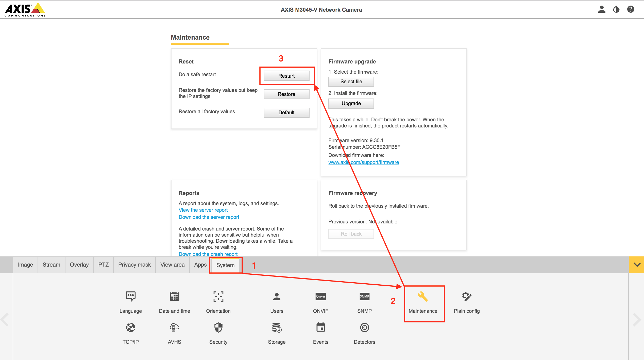
Task: Click the Firmware version 9.30.1 text
Action: tap(356, 140)
